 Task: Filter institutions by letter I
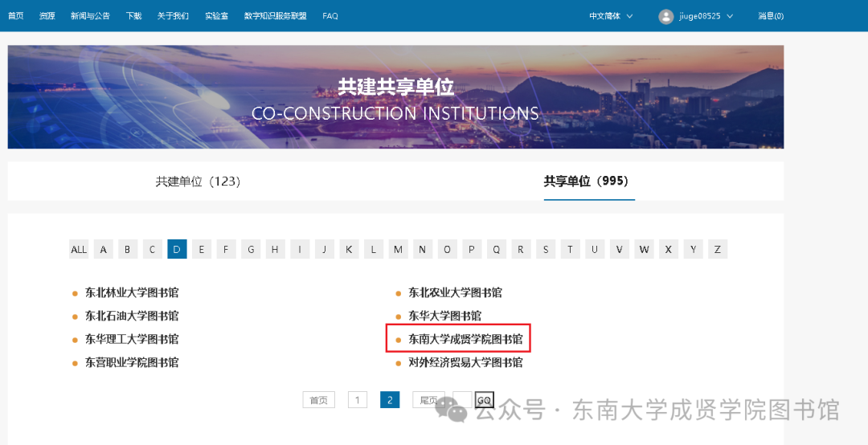point(300,249)
